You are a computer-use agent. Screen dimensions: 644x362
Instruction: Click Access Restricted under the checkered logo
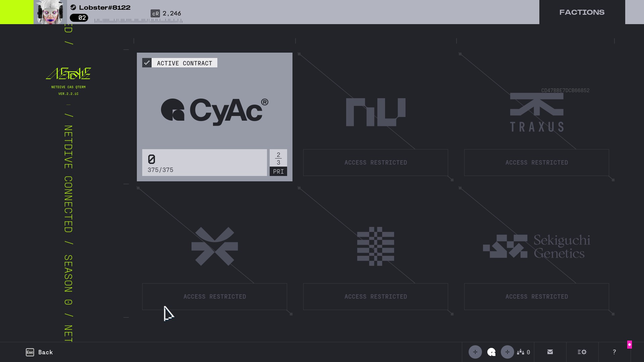coord(376,297)
